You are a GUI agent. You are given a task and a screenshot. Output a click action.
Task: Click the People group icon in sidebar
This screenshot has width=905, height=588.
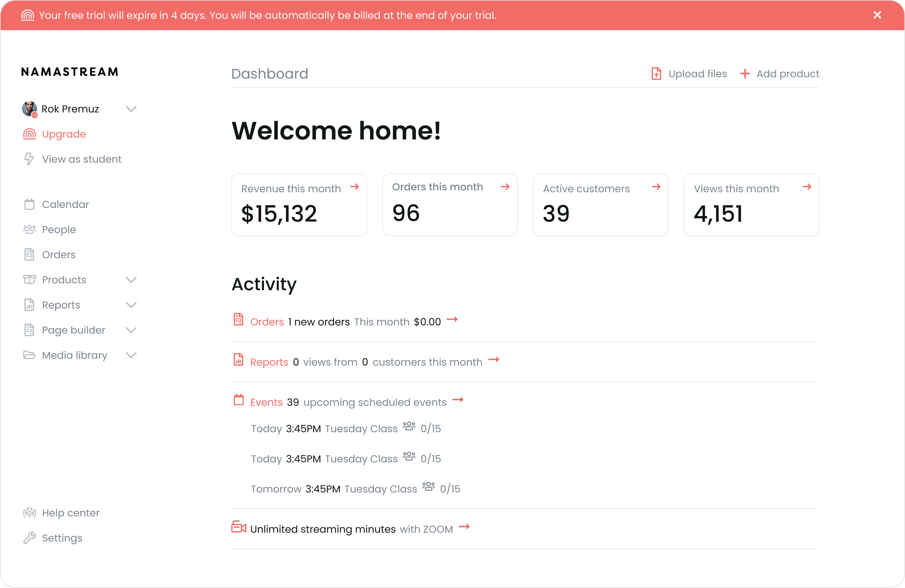coord(29,230)
